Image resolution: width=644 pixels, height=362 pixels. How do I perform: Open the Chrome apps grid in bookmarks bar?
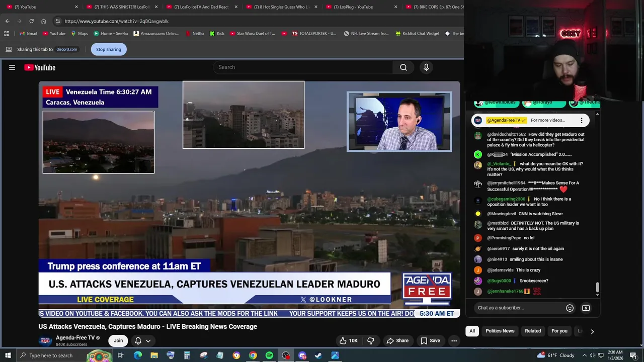click(x=7, y=34)
